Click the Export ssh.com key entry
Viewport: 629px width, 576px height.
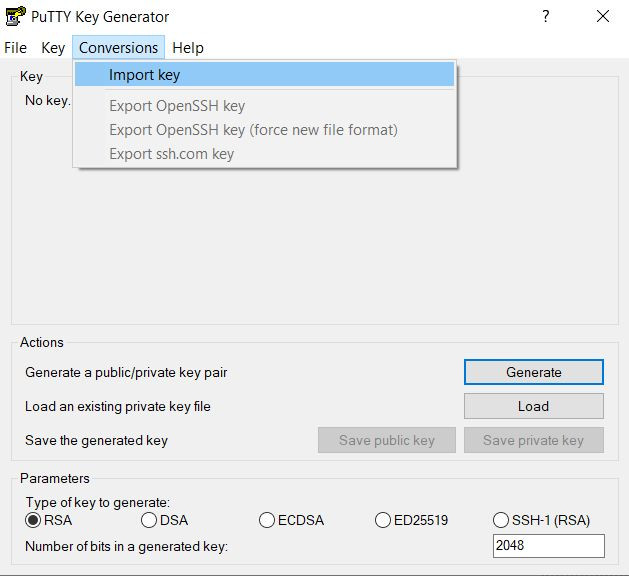[264, 154]
